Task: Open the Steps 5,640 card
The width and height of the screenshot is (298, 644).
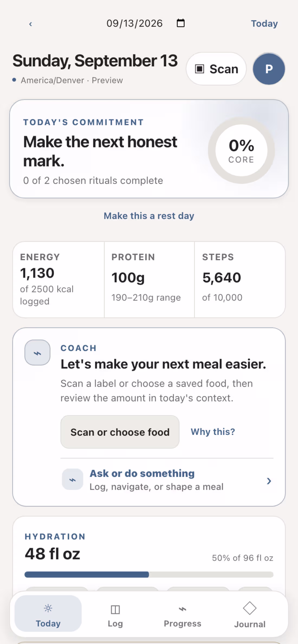Action: (240, 280)
